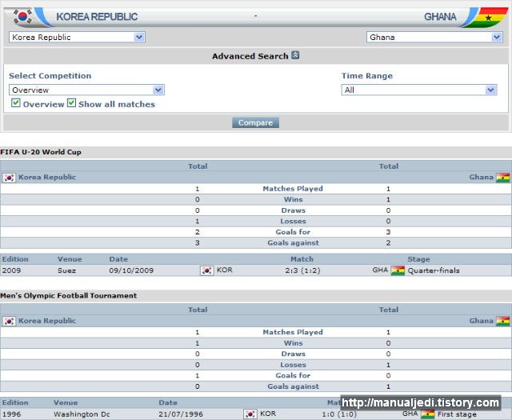Image resolution: width=512 pixels, height=420 pixels.
Task: Click Ghana flag icon in U-20 World Cup table
Action: pos(502,178)
